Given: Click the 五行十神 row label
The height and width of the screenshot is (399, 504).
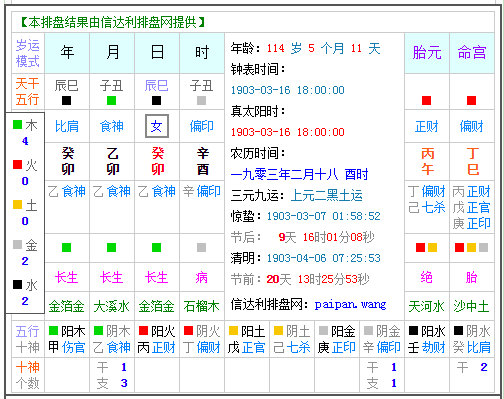Looking at the screenshot, I should tap(28, 339).
